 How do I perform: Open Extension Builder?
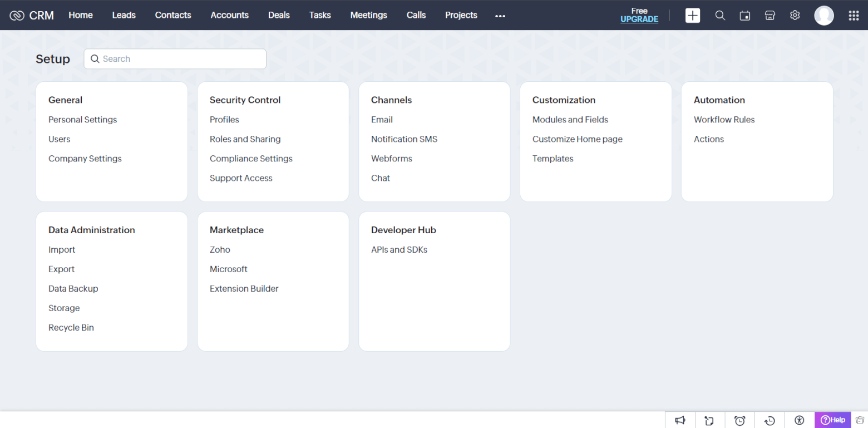tap(244, 289)
